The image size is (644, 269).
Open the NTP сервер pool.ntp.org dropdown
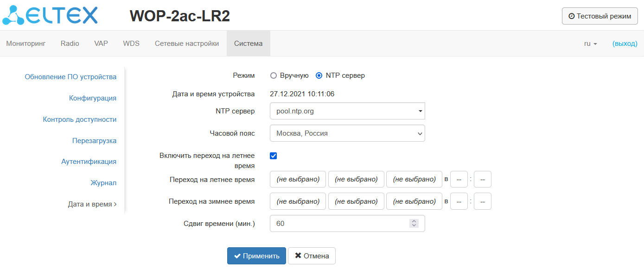click(x=347, y=111)
